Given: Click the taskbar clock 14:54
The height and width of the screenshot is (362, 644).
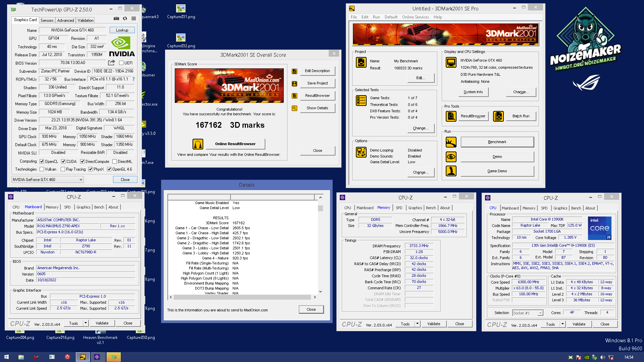Looking at the screenshot, I should (629, 357).
